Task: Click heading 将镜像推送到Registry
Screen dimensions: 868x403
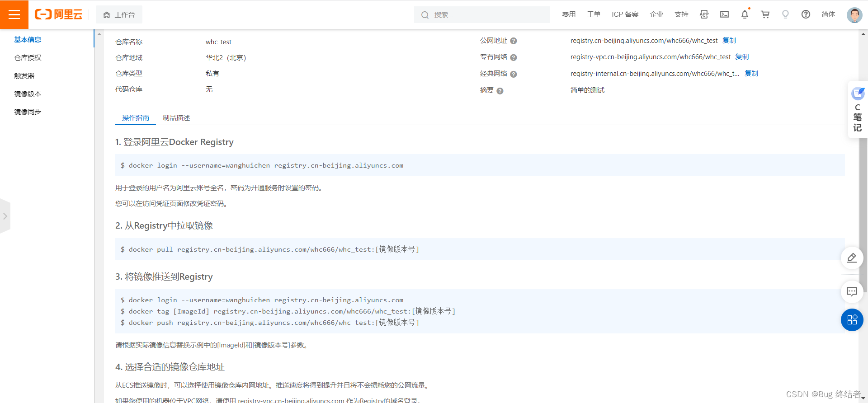Action: pyautogui.click(x=164, y=277)
